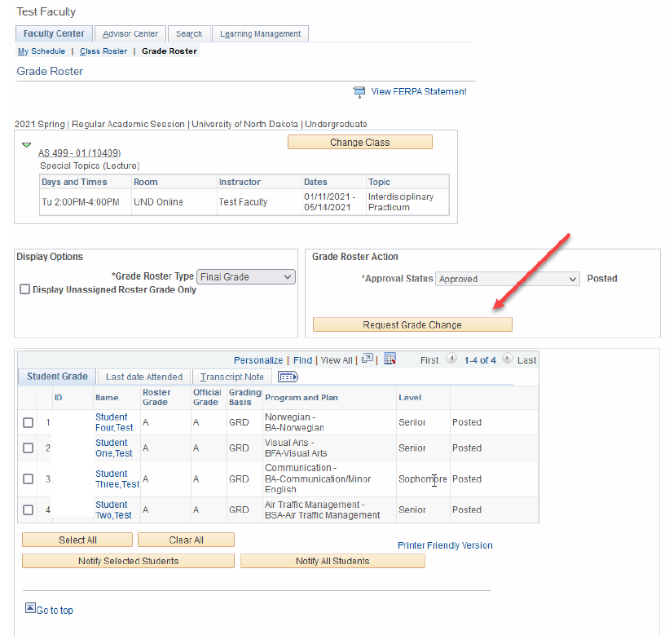
Task: Enable Display Unassigned Roster Grade Only
Action: [24, 290]
